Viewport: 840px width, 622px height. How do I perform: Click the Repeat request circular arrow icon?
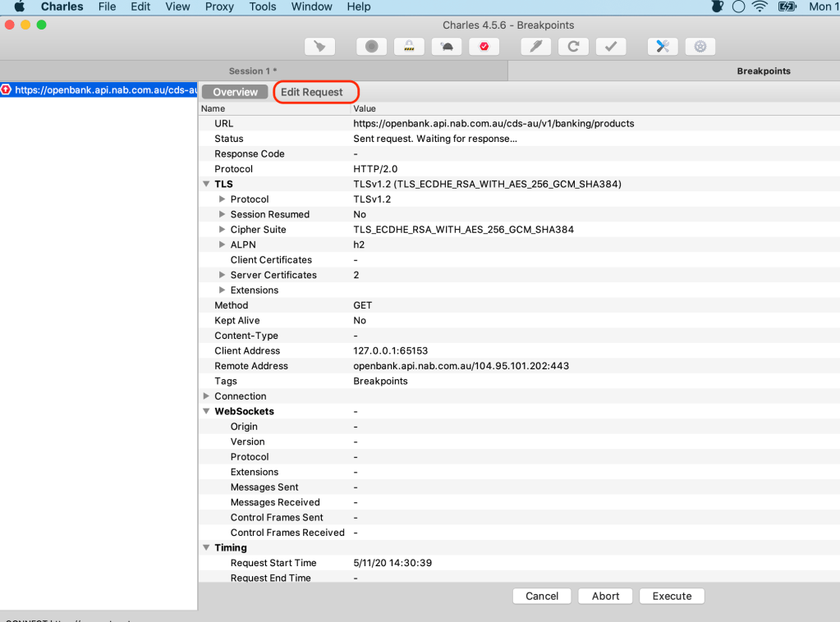[573, 47]
